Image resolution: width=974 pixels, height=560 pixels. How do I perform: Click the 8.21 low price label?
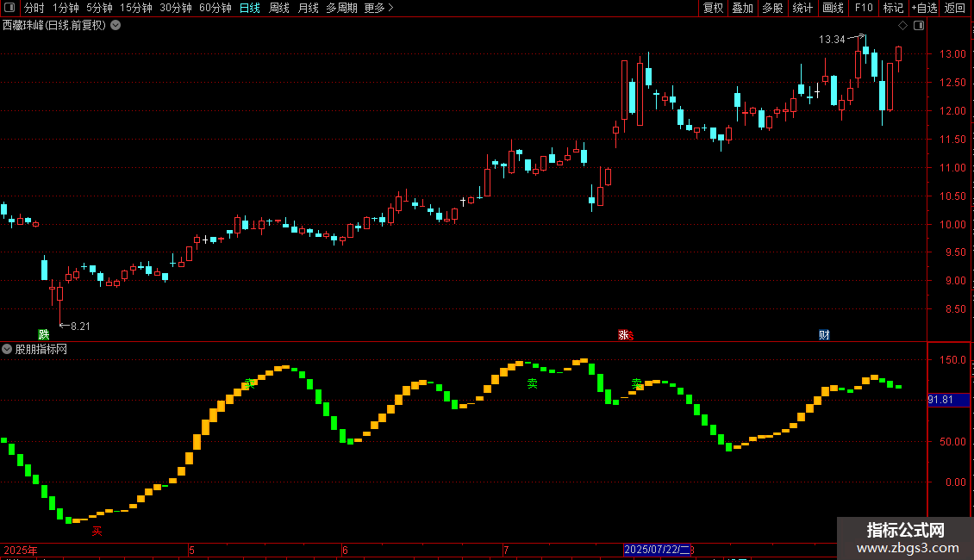(x=80, y=327)
